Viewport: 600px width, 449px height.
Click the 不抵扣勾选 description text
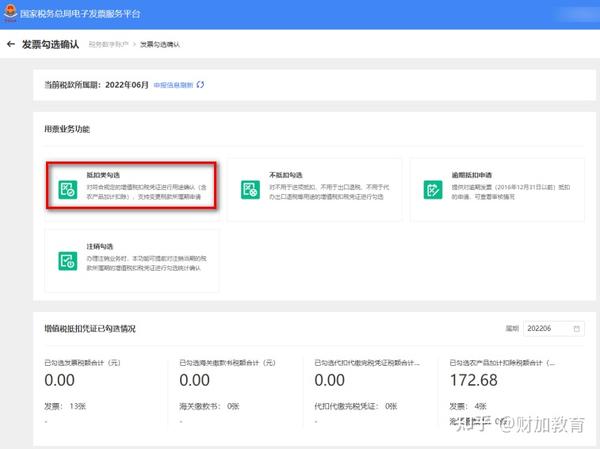click(x=329, y=192)
